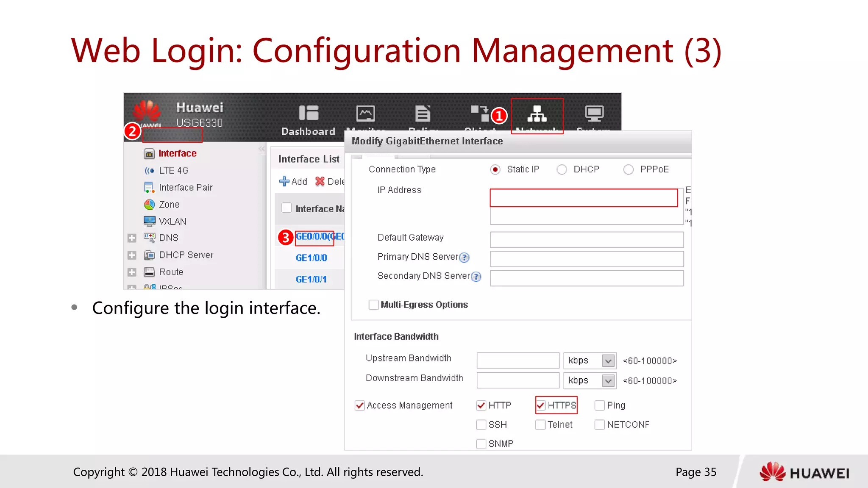The width and height of the screenshot is (868, 488).
Task: Open the GE1/0/0 interface link
Action: click(312, 258)
